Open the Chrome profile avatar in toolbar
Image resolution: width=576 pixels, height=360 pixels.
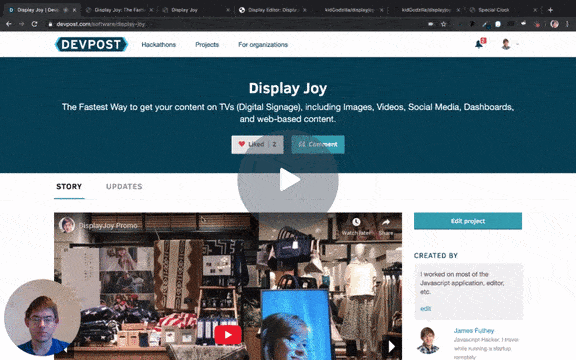(554, 24)
